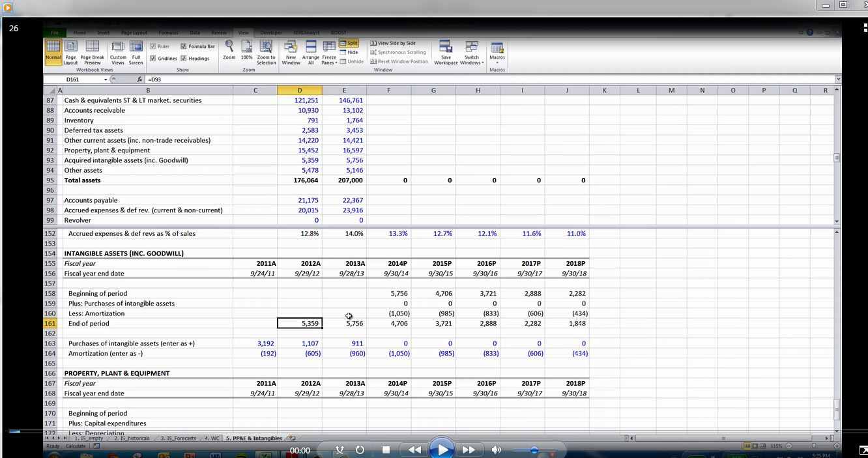Uncheck the Formula Bar checkbox
This screenshot has width=868, height=458.
[x=184, y=46]
